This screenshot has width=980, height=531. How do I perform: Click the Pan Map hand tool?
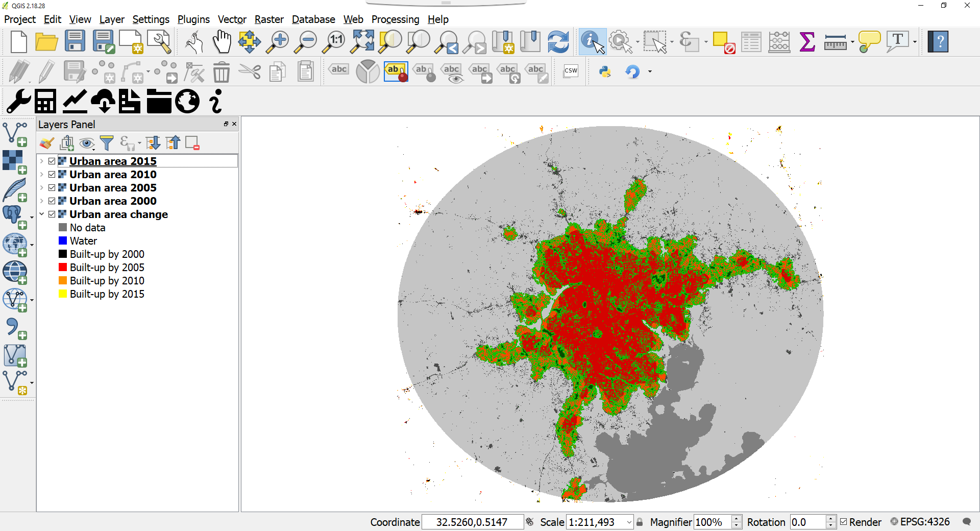click(222, 42)
